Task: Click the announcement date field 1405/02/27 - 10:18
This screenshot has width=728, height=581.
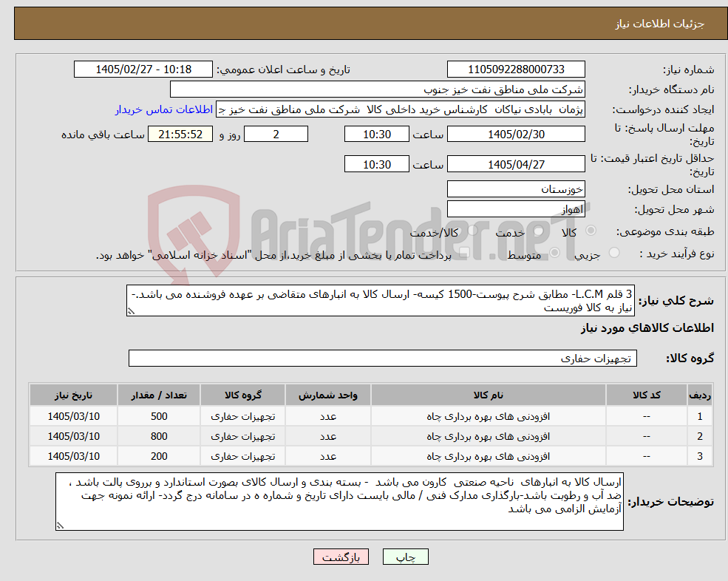Action: pyautogui.click(x=143, y=69)
